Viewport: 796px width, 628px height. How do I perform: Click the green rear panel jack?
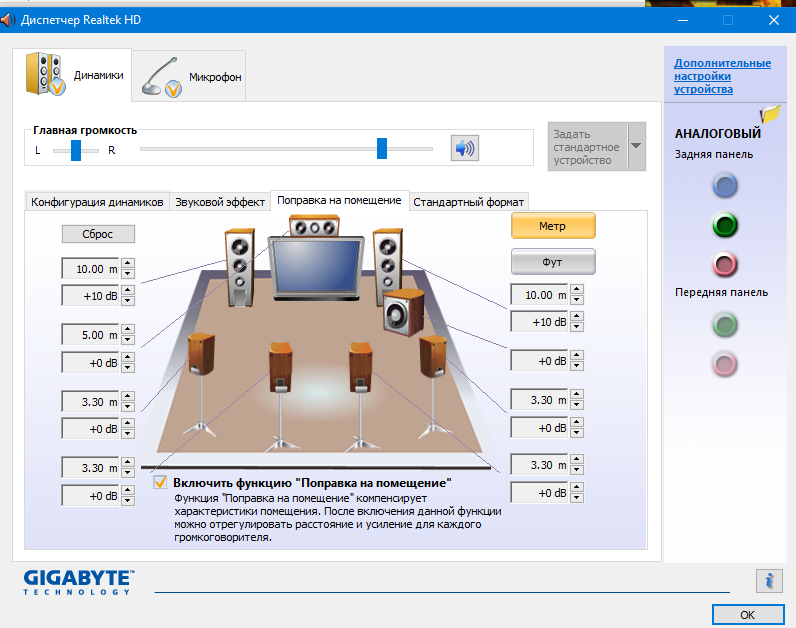coord(724,225)
